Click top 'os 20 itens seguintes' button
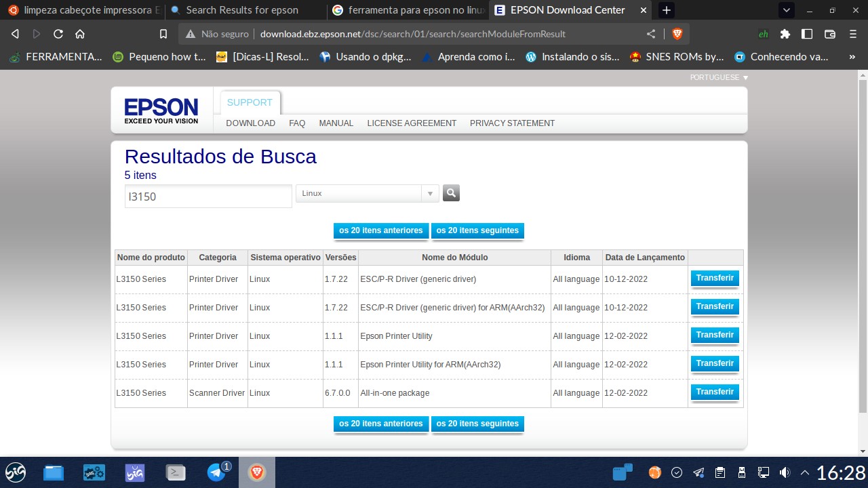This screenshot has width=868, height=488. 477,230
